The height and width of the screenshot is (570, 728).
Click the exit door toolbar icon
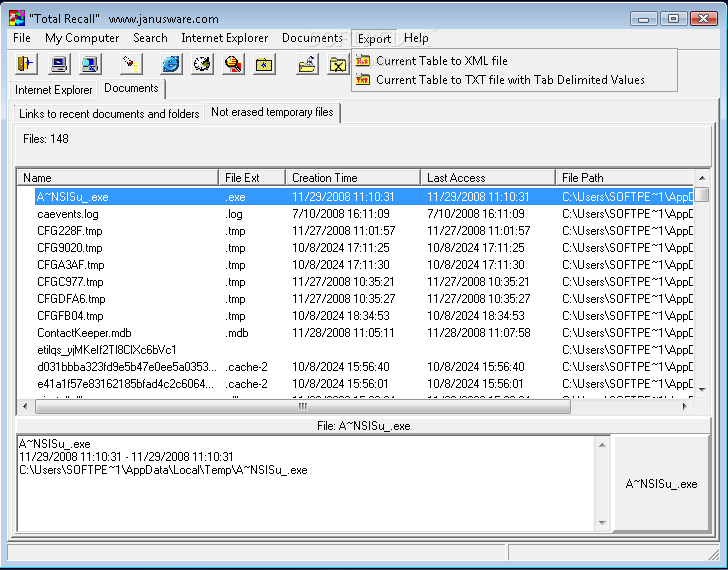pyautogui.click(x=26, y=64)
